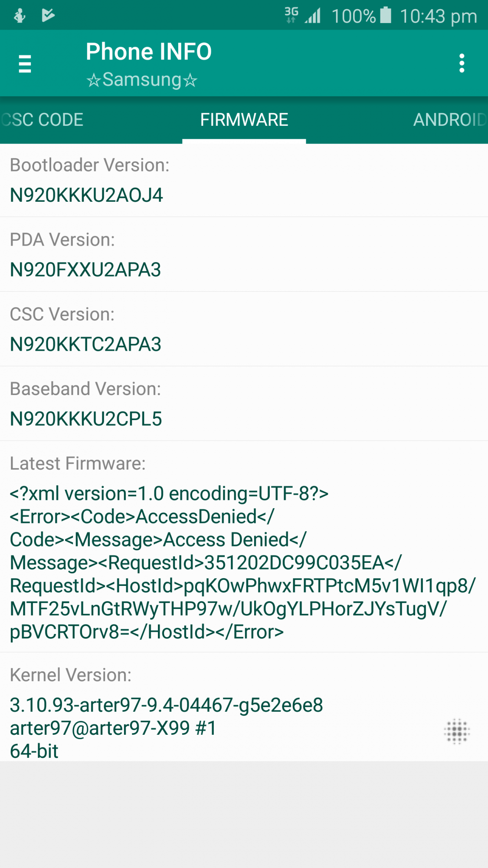Open the three-dot overflow menu
Screen dimensions: 488x868
(462, 63)
